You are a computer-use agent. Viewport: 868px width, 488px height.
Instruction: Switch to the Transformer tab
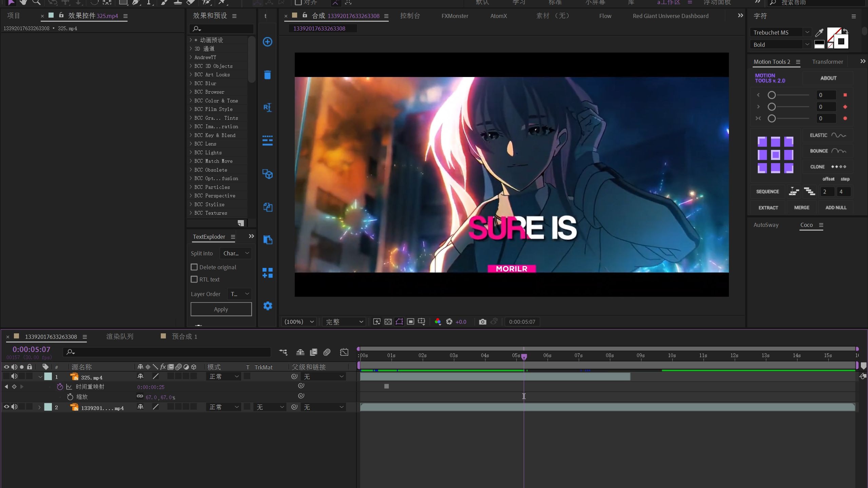point(827,62)
